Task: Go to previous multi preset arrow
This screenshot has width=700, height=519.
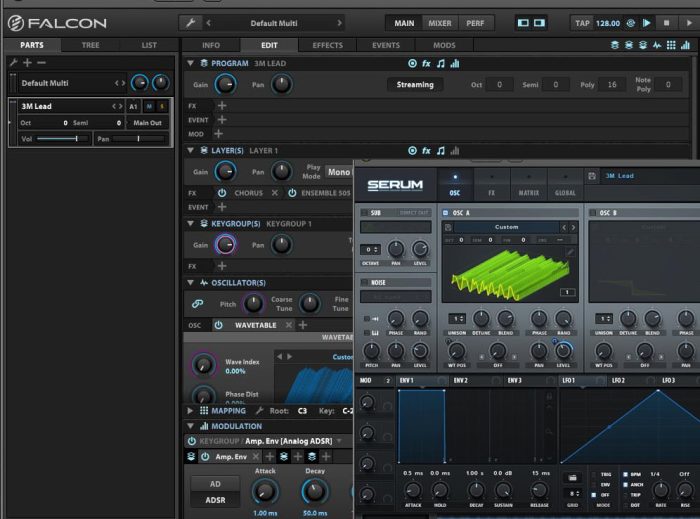Action: [208, 23]
